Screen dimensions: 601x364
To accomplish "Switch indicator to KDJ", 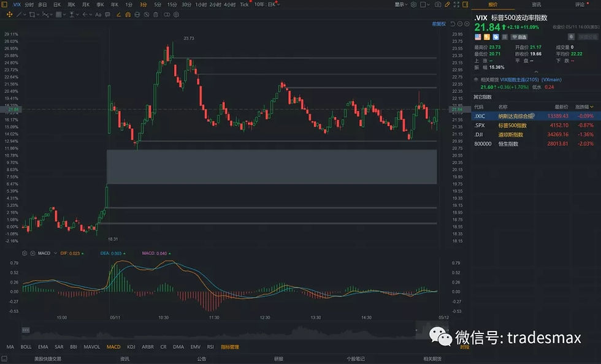I will pyautogui.click(x=131, y=347).
